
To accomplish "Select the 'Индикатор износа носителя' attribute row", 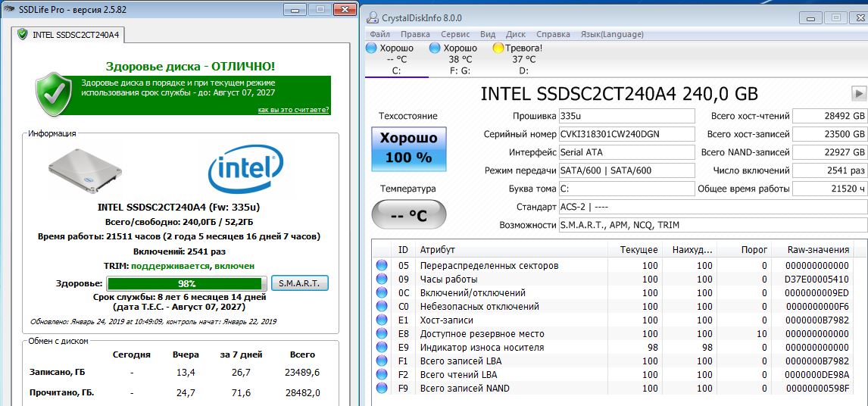I will coord(613,347).
